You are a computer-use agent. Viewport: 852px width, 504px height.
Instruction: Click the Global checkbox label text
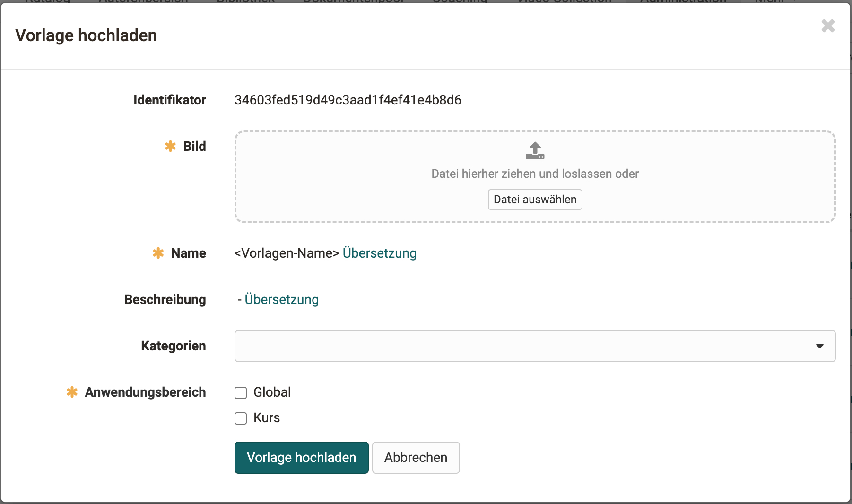click(x=272, y=392)
